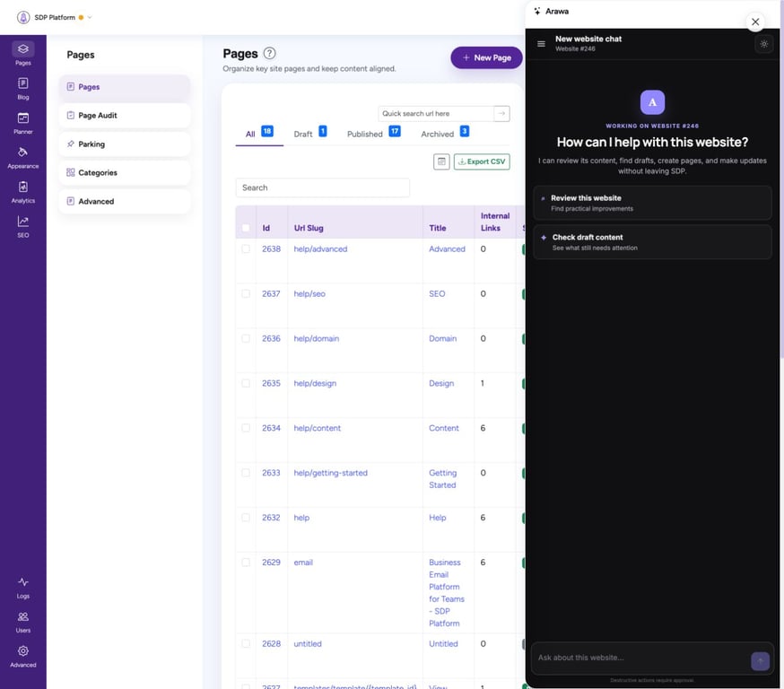Switch to the Published tab
The image size is (784, 689).
pyautogui.click(x=373, y=134)
